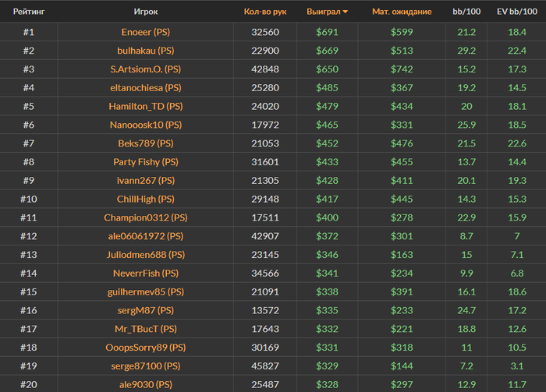
Task: Click the sort arrow beside Выиграл
Action: (x=346, y=12)
